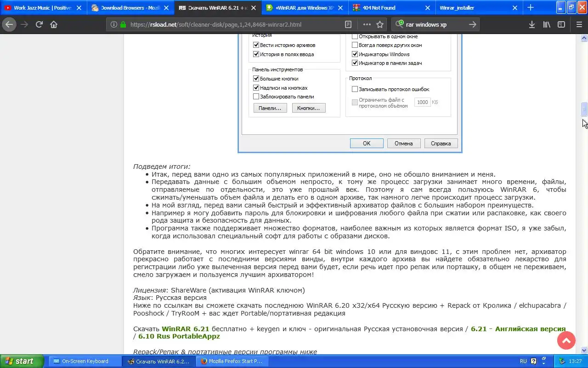
Task: Bookmark this page with the star icon
Action: pyautogui.click(x=380, y=24)
